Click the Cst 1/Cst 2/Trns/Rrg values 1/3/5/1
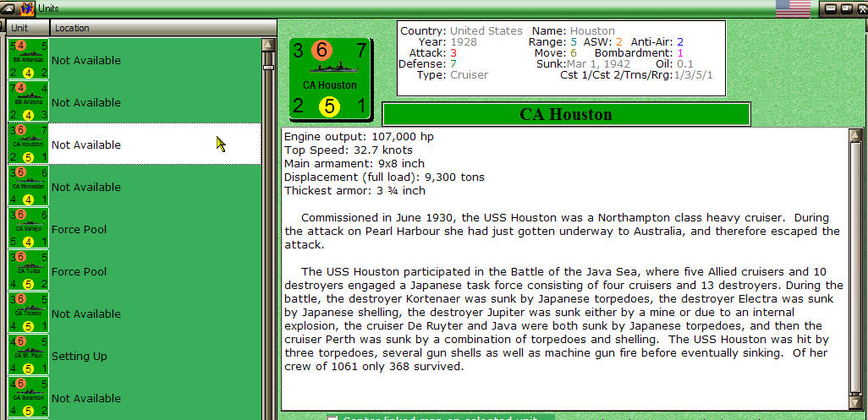This screenshot has width=868, height=420. pos(693,75)
